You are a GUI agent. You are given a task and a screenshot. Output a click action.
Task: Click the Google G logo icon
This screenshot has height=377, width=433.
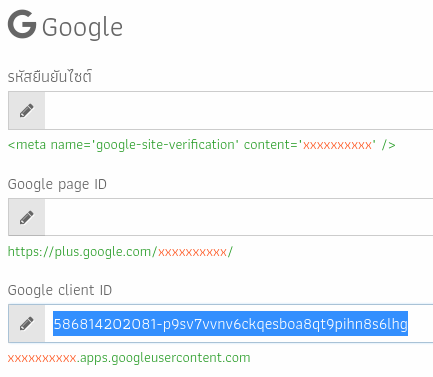(x=22, y=24)
